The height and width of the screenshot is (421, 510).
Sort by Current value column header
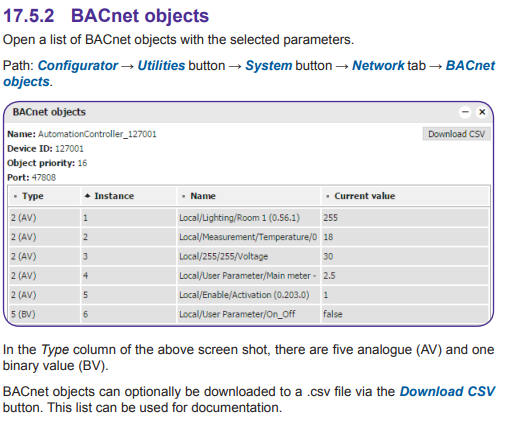click(405, 196)
